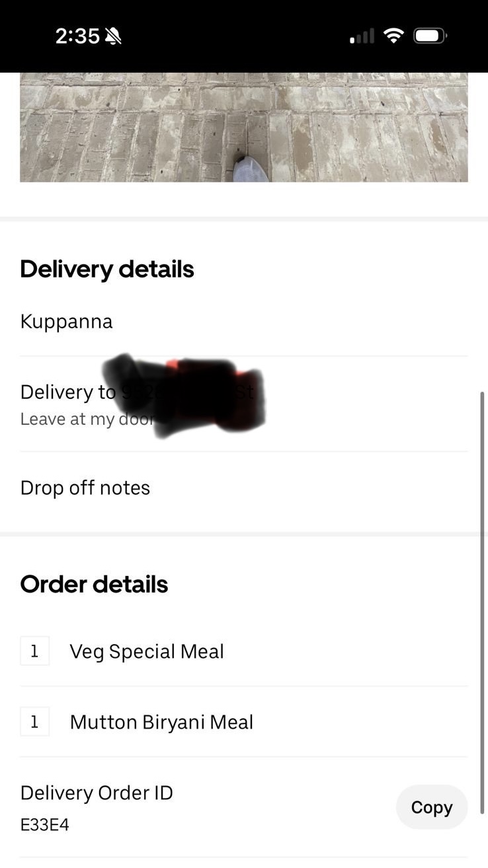The width and height of the screenshot is (488, 868).
Task: Open the Drop off notes row
Action: [x=85, y=488]
